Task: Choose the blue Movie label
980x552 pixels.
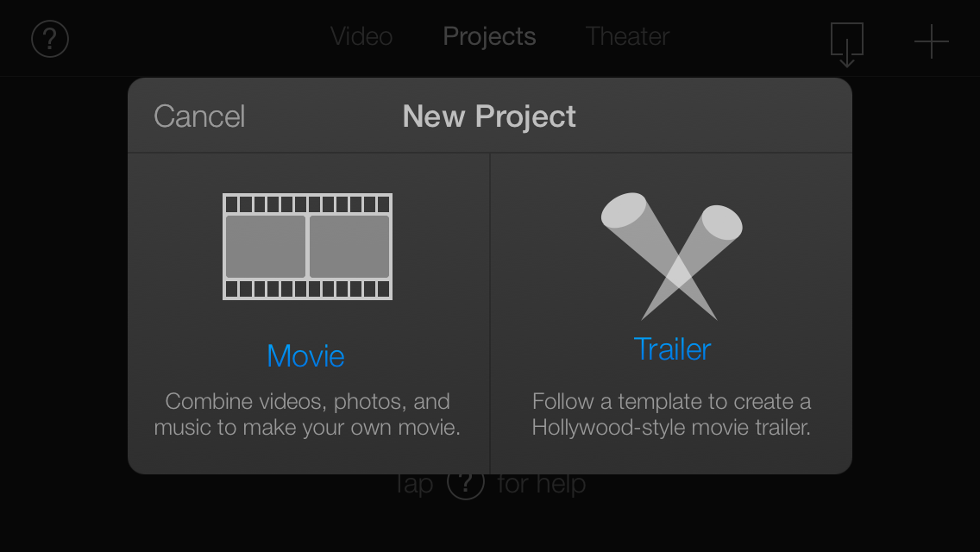Action: [305, 355]
